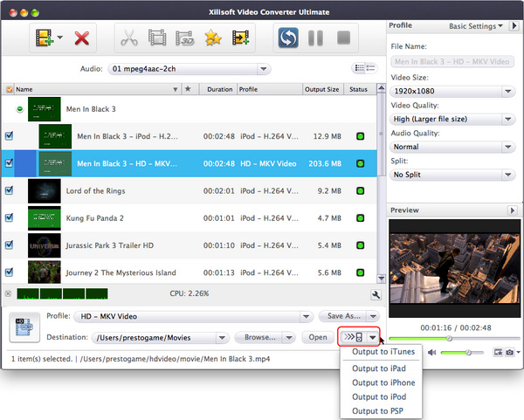Viewport: 524px width, 420px height.
Task: Open the wrench settings icon
Action: coord(376,295)
